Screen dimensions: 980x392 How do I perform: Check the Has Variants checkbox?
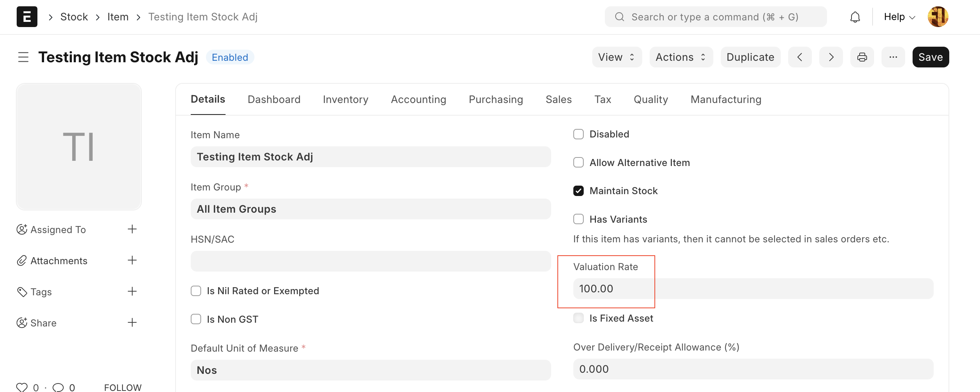click(x=578, y=219)
